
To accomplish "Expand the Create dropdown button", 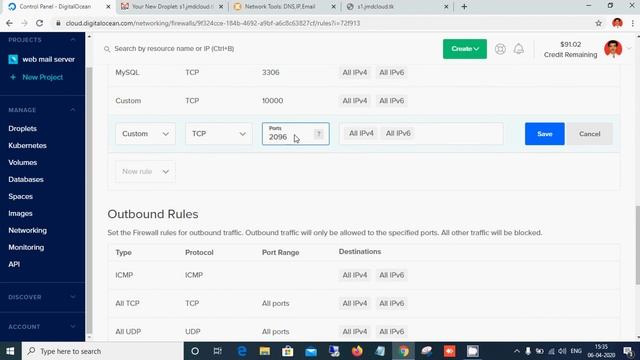I will (x=464, y=49).
